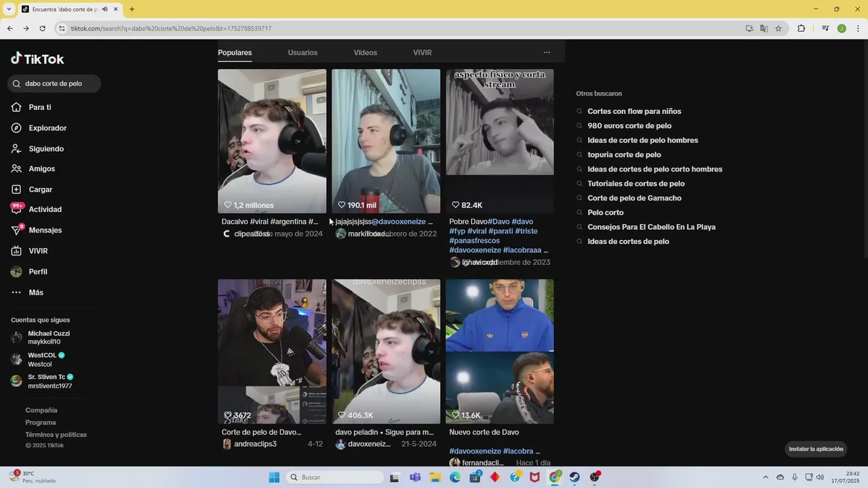Click search magnifier icon in sidebar search box
868x488 pixels.
pyautogui.click(x=16, y=84)
